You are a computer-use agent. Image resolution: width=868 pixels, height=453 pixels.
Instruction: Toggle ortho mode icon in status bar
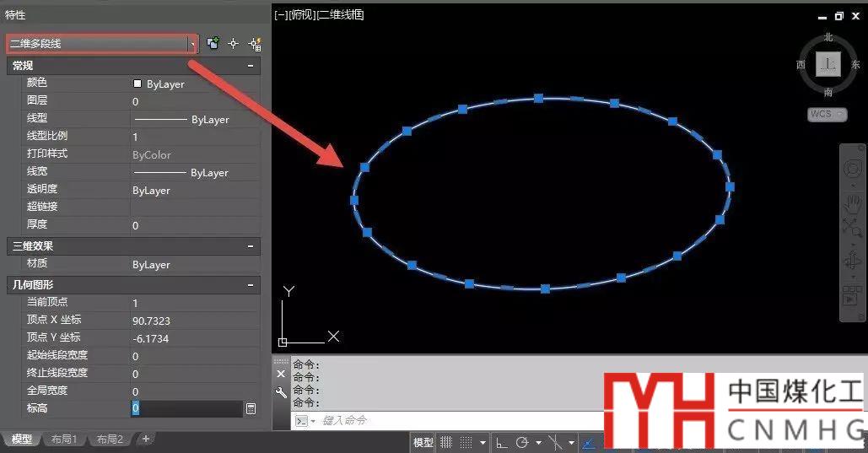tap(501, 443)
